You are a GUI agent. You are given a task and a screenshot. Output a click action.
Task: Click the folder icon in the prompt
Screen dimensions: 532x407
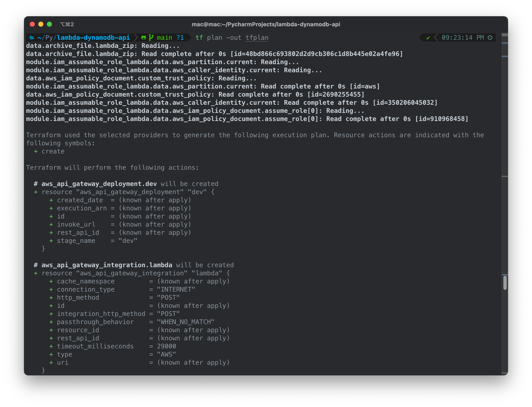[32, 38]
